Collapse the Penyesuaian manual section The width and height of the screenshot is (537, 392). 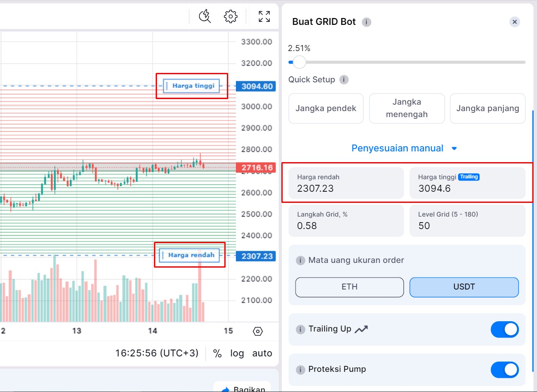click(404, 148)
